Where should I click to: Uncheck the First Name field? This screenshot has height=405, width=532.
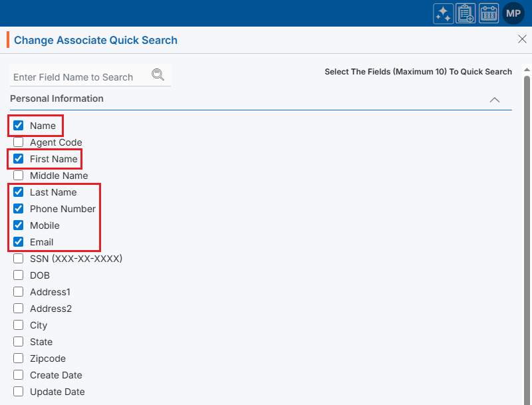pos(19,159)
